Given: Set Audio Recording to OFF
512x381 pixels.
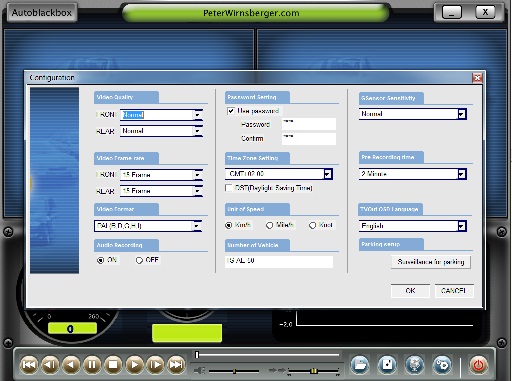Looking at the screenshot, I should pos(139,260).
